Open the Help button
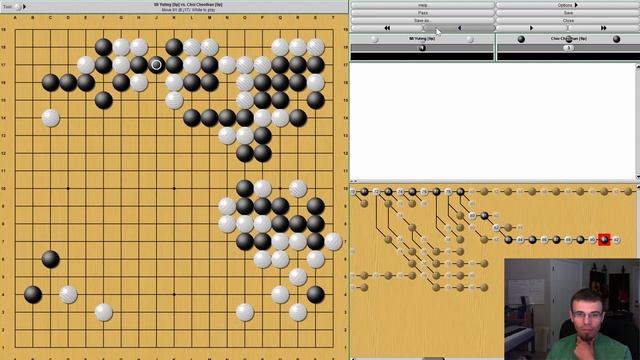This screenshot has width=640, height=360. (423, 5)
